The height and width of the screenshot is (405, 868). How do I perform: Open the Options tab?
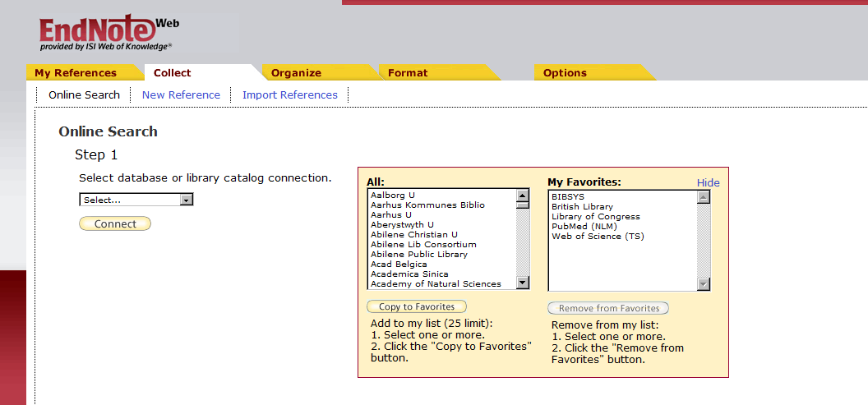pyautogui.click(x=565, y=73)
